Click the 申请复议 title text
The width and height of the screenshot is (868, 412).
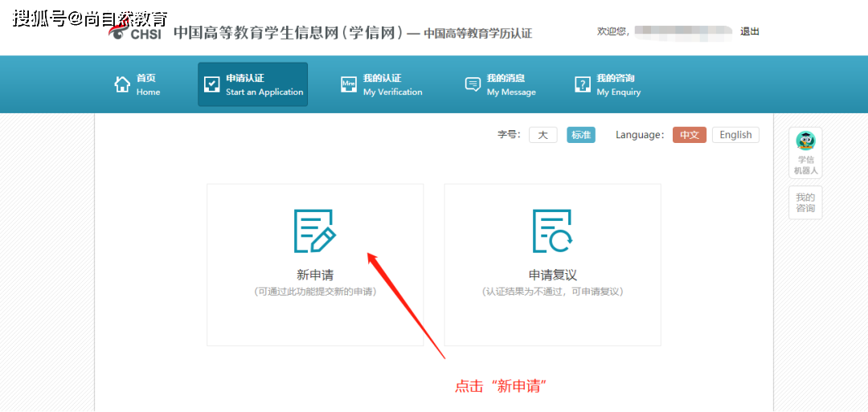click(x=552, y=275)
